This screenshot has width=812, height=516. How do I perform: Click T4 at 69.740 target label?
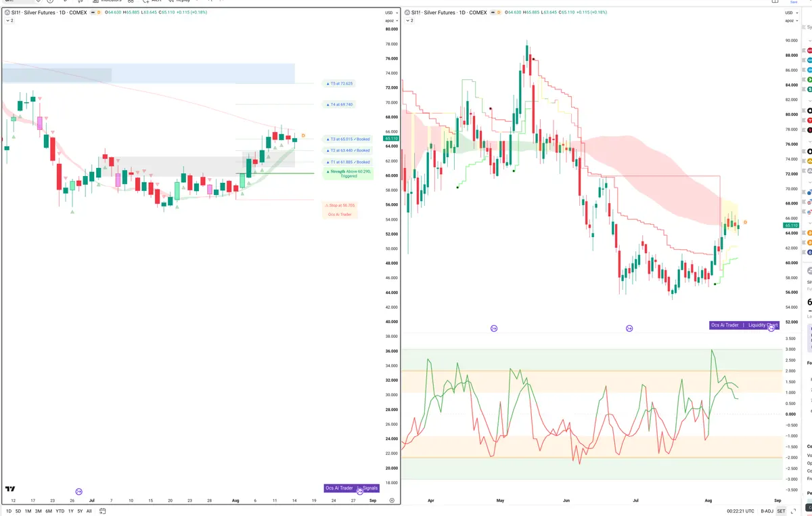click(x=340, y=104)
